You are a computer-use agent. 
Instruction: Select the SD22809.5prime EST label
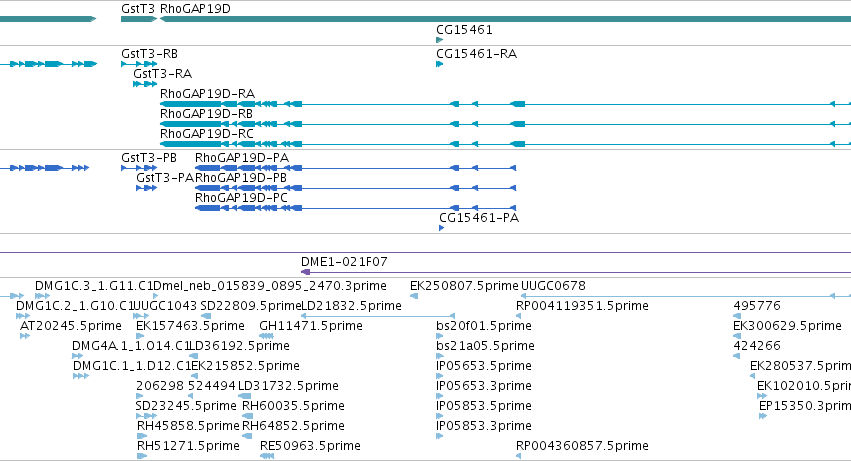(x=251, y=306)
